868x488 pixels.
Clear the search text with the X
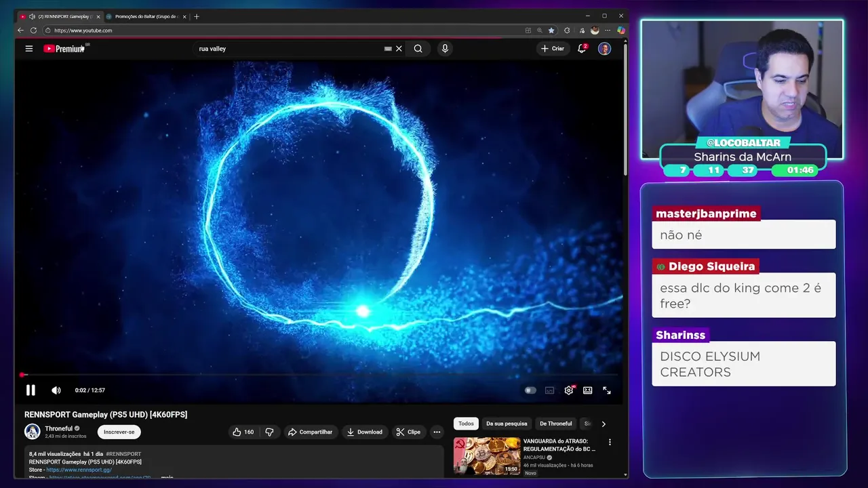tap(399, 49)
